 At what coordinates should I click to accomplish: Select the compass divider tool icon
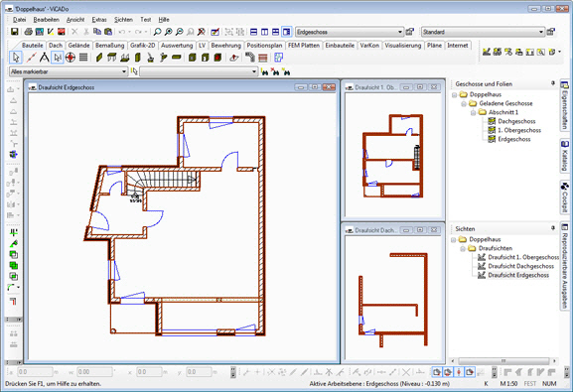[45, 58]
